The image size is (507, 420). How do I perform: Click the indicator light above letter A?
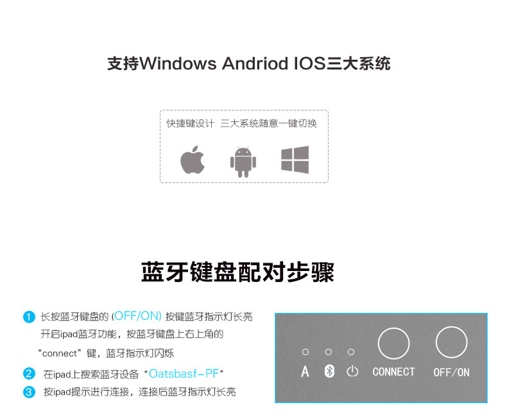coord(305,352)
